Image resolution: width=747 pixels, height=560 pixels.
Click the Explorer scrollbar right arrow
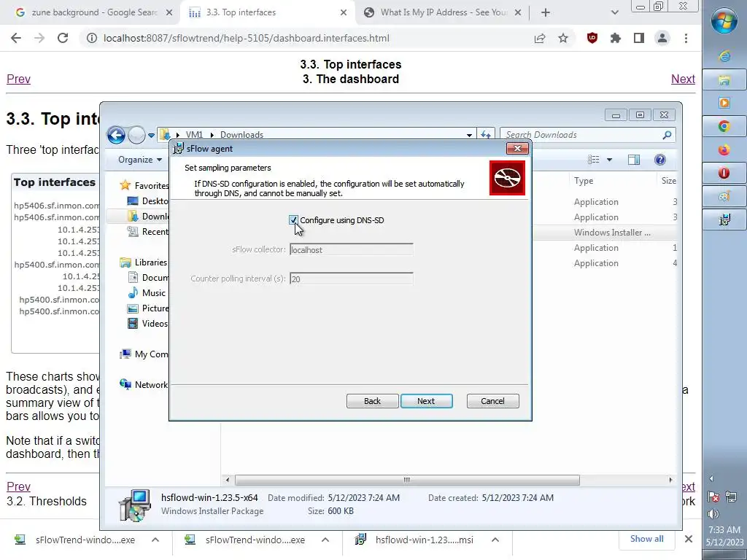pyautogui.click(x=670, y=480)
